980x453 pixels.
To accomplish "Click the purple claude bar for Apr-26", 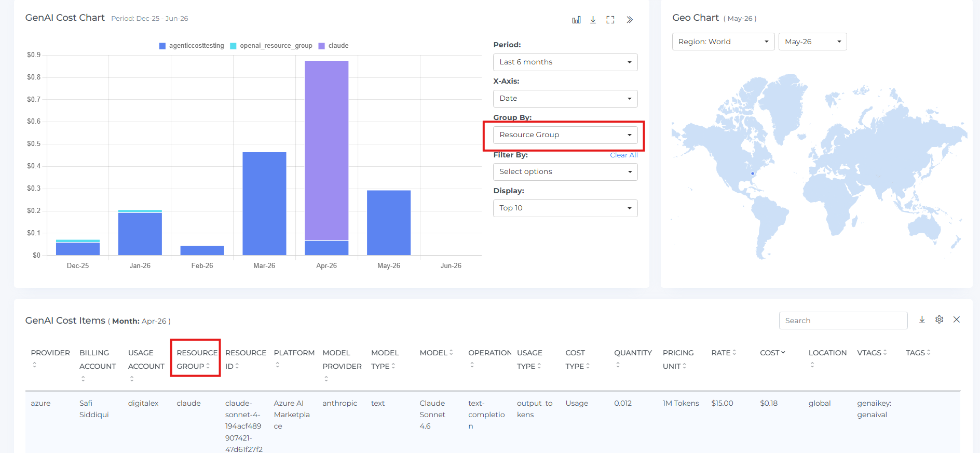I will pos(326,150).
